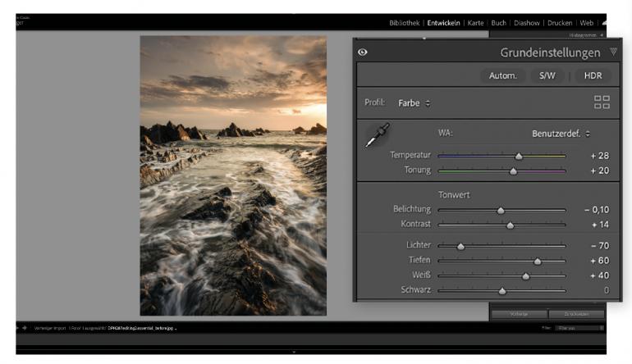Open the Karte module
This screenshot has height=364, width=632.
point(475,23)
